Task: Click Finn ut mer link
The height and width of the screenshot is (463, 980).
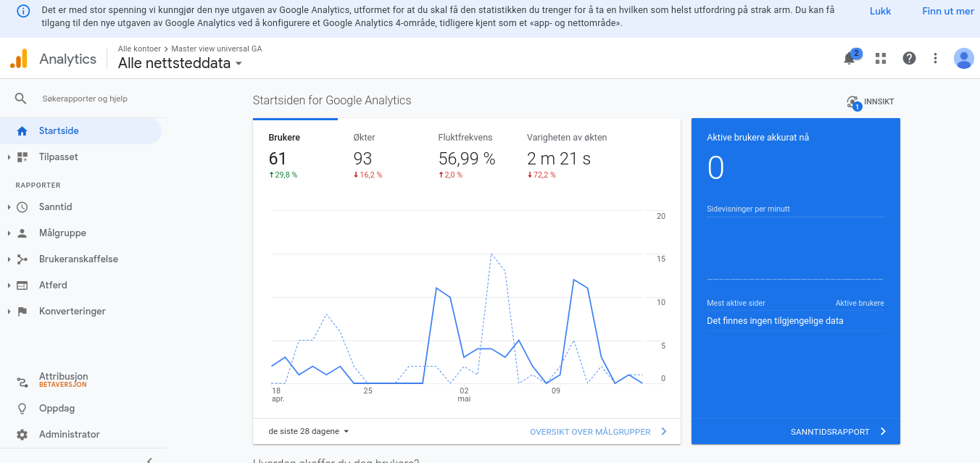Action: click(x=948, y=12)
